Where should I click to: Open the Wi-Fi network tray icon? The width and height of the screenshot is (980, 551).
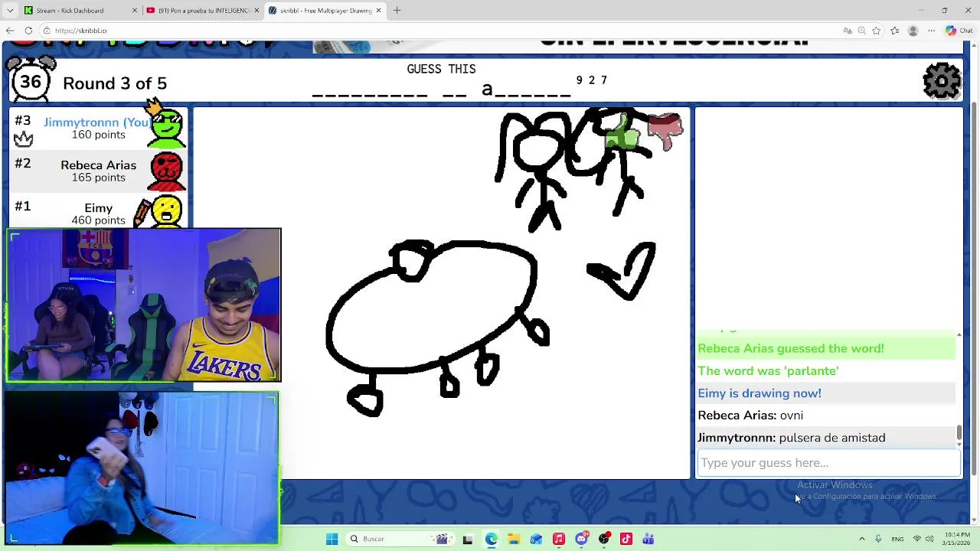click(x=917, y=539)
